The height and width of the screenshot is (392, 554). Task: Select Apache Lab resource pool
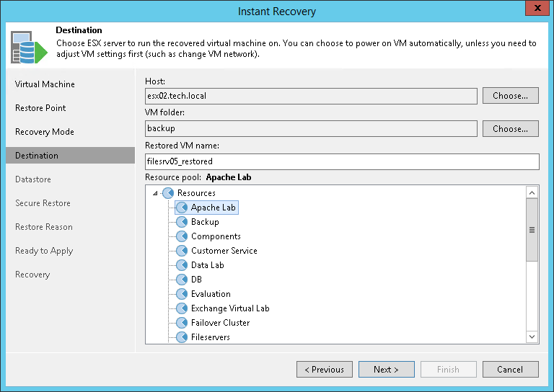tap(213, 208)
